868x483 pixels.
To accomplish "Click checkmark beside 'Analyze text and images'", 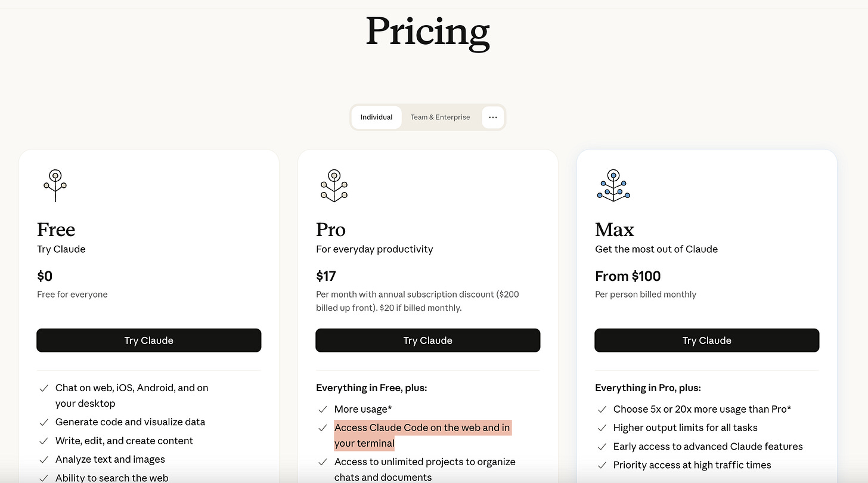I will (44, 460).
